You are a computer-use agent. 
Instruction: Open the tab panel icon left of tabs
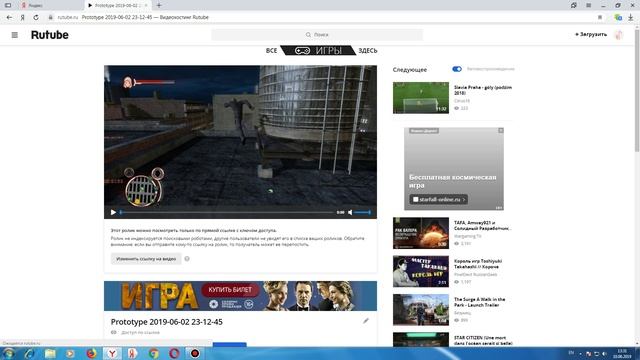8,5
